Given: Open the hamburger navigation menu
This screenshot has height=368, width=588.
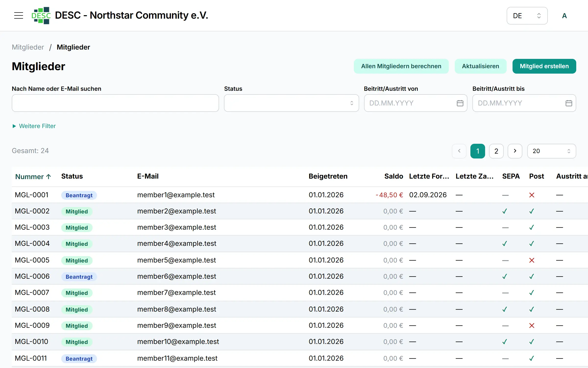Looking at the screenshot, I should coord(19,15).
